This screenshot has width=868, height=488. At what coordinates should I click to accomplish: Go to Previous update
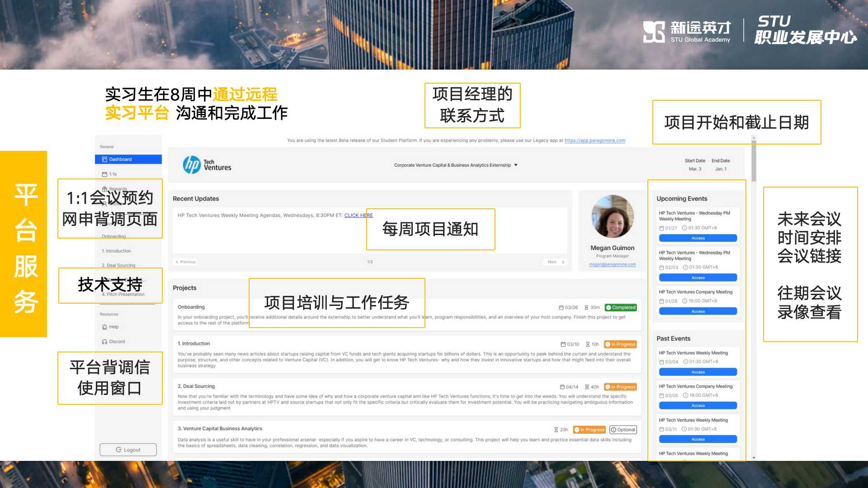coord(185,262)
